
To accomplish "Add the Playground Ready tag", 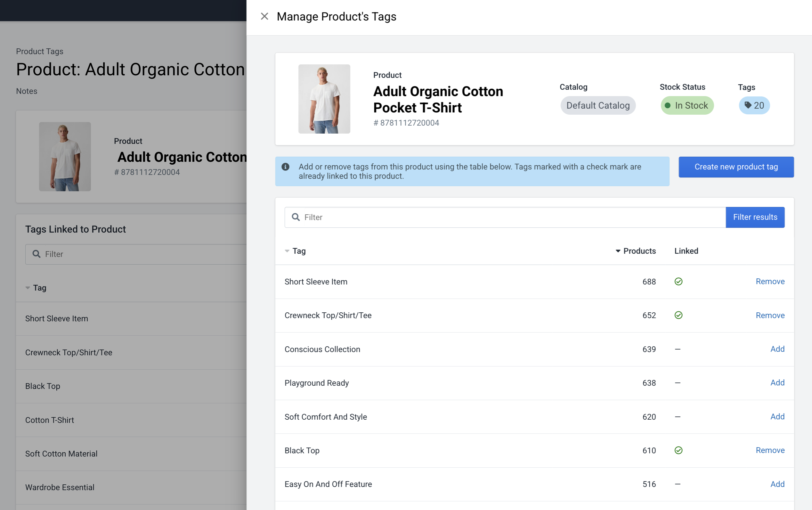I will [x=777, y=383].
